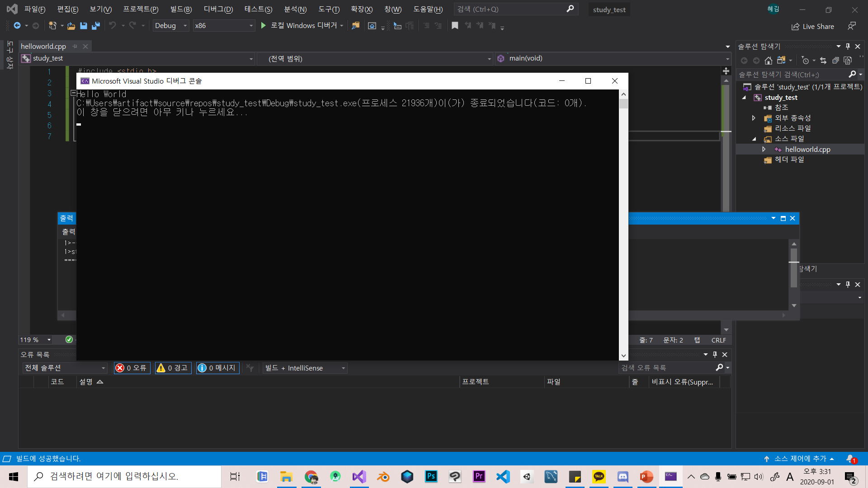Open the 디버그(D) menu

pos(218,9)
